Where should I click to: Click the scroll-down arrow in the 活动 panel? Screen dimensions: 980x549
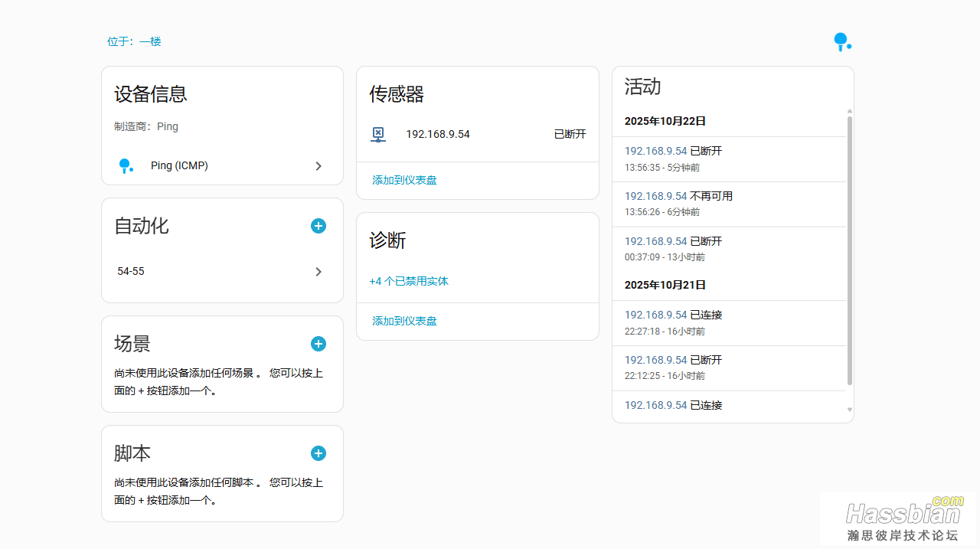[850, 410]
